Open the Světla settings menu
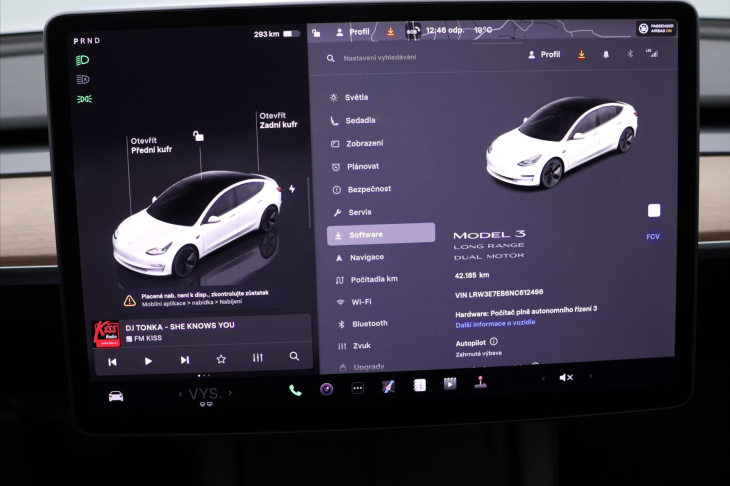Image resolution: width=730 pixels, height=486 pixels. click(350, 97)
